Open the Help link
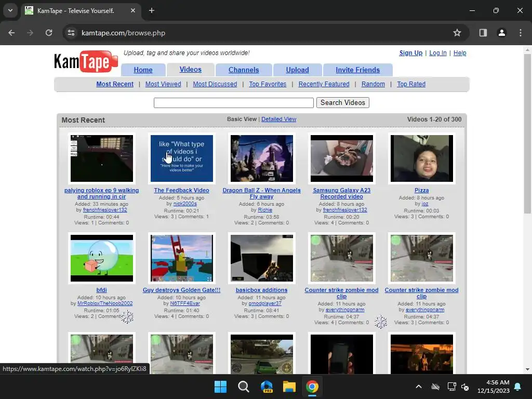 [x=460, y=53]
